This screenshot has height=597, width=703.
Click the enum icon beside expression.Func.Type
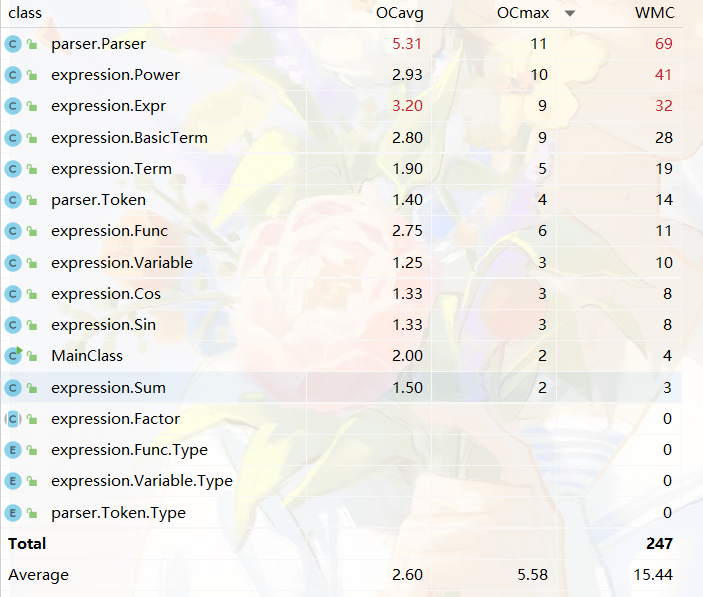(x=13, y=450)
